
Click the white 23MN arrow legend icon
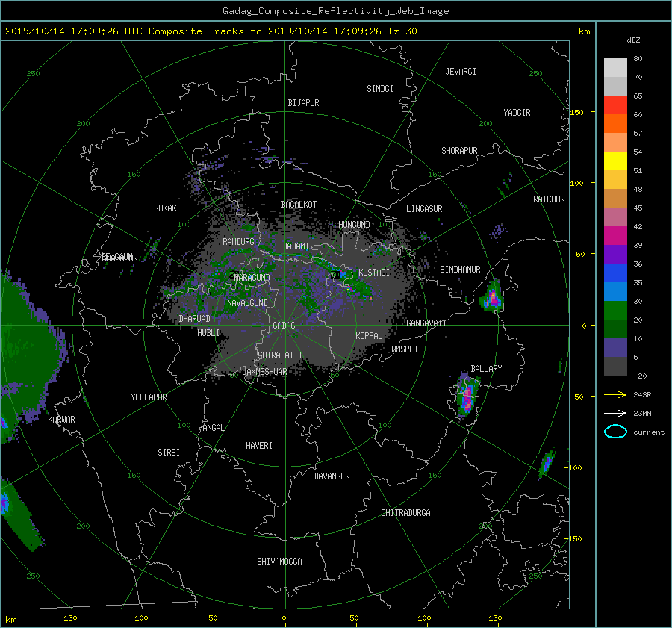(615, 413)
